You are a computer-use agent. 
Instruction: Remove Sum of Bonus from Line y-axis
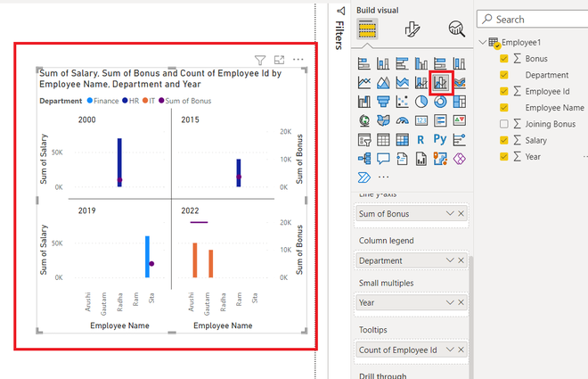tap(461, 213)
